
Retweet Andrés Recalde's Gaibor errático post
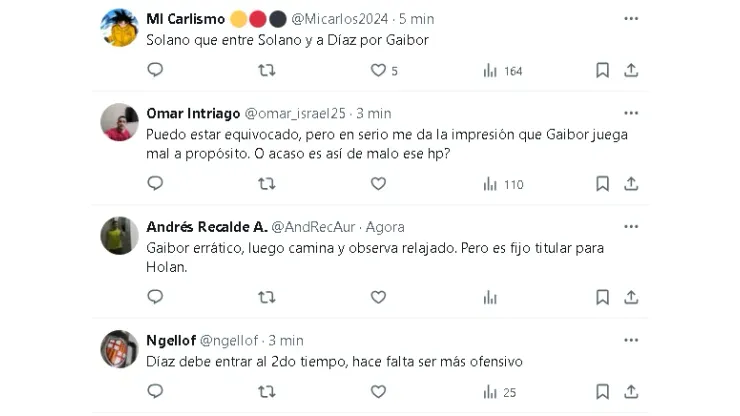tap(267, 297)
